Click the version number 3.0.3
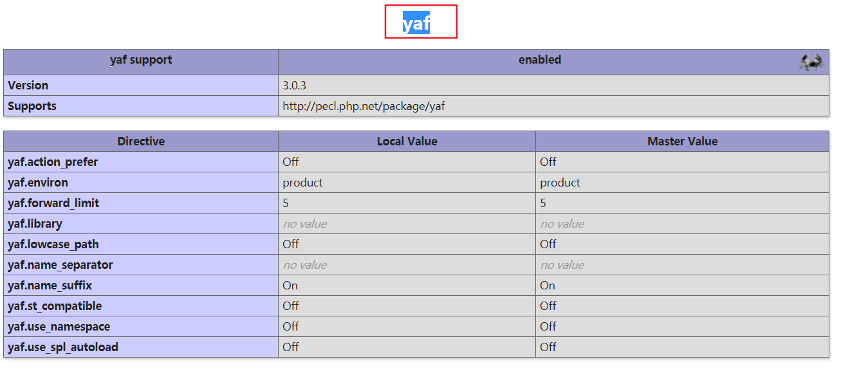Screen dimensions: 868x373 tap(299, 86)
